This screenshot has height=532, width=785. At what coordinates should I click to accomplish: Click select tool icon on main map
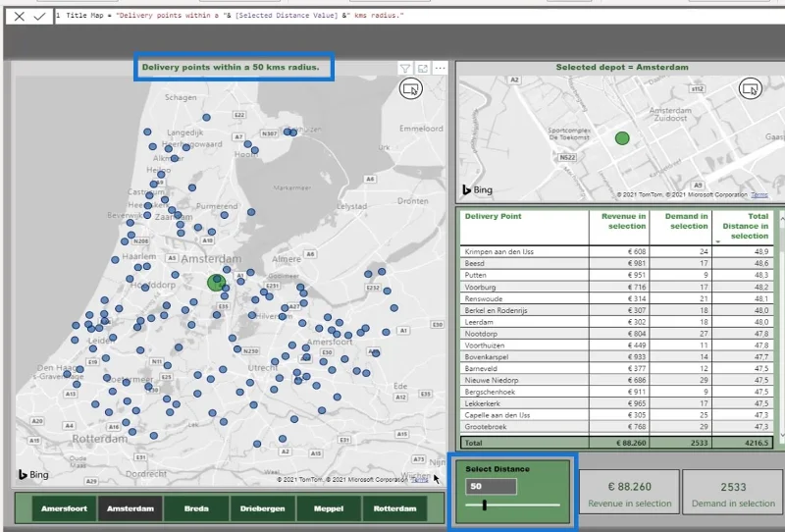tap(410, 88)
